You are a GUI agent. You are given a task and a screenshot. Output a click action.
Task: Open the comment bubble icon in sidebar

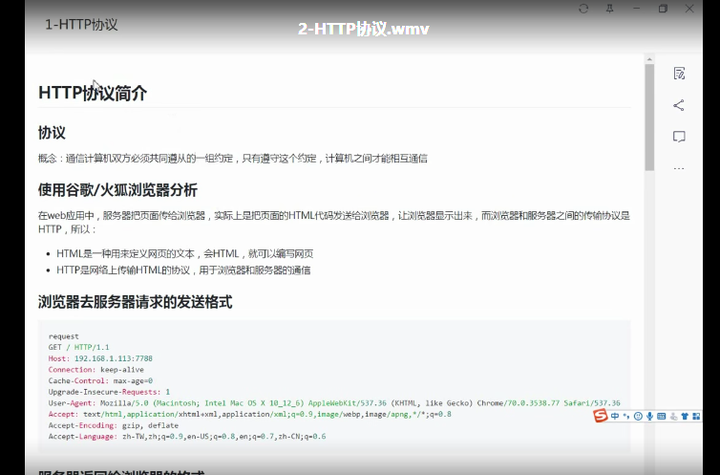point(679,137)
